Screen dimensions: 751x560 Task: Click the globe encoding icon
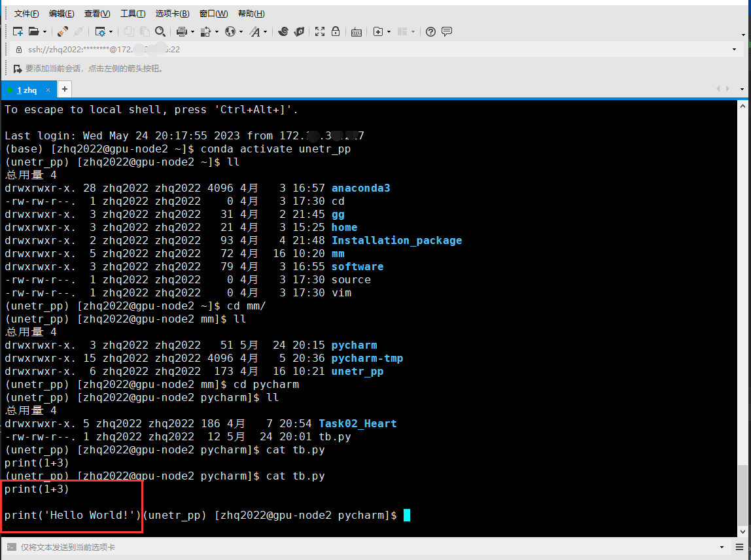230,31
